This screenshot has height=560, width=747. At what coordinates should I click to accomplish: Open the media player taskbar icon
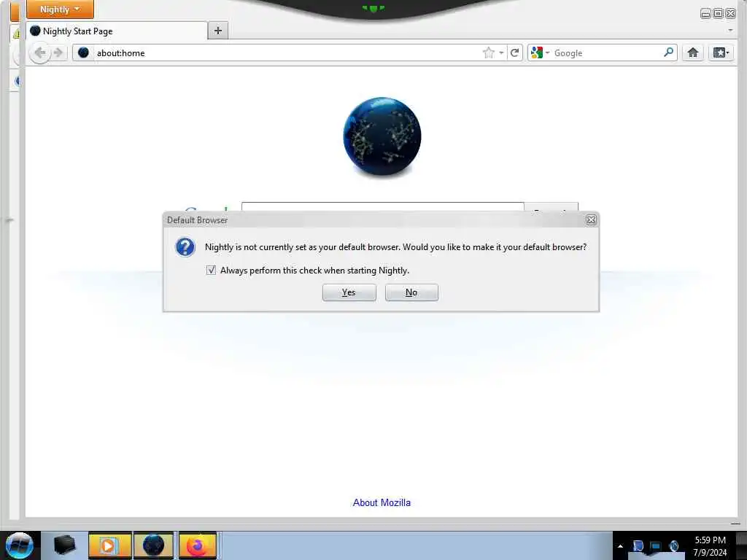click(x=109, y=545)
